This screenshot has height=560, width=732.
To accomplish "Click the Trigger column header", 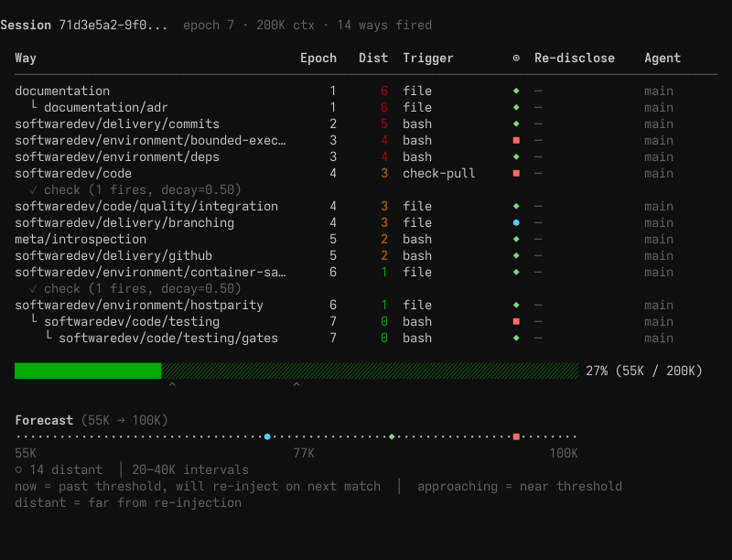I will point(428,58).
